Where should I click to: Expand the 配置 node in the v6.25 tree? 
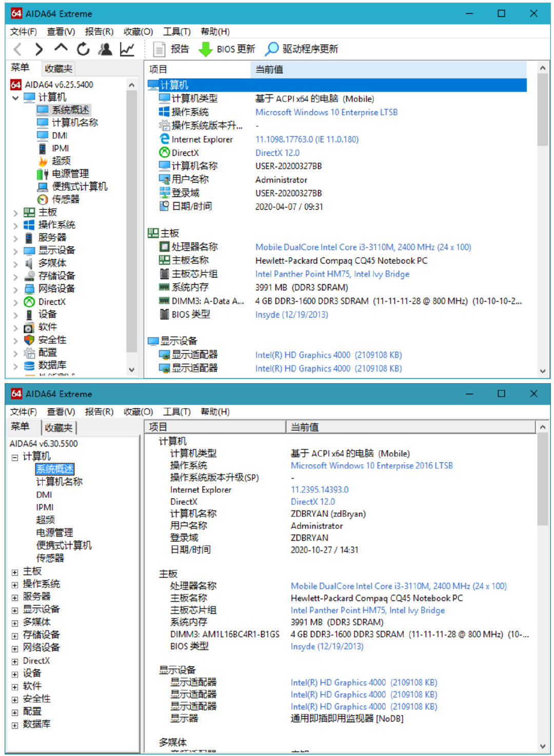(x=15, y=353)
